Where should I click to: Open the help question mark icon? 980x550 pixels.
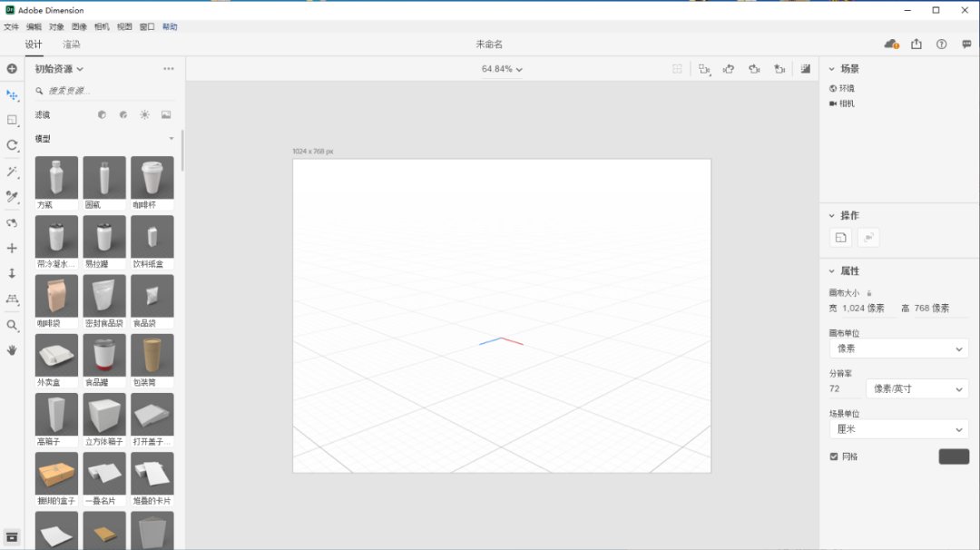[x=941, y=44]
